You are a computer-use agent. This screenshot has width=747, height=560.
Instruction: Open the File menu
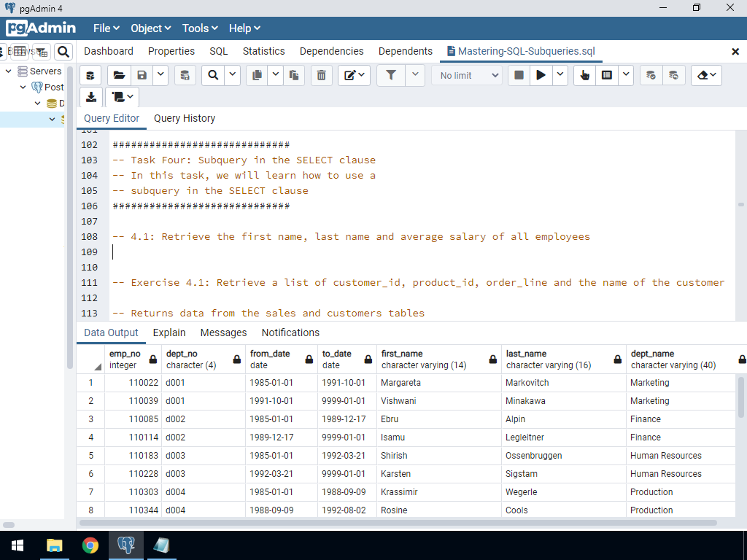[x=106, y=28]
